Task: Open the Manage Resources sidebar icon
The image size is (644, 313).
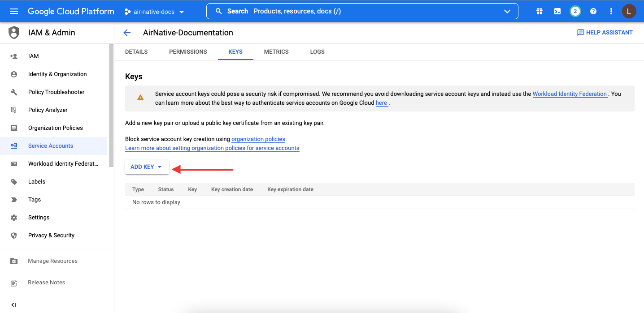Action: [14, 261]
